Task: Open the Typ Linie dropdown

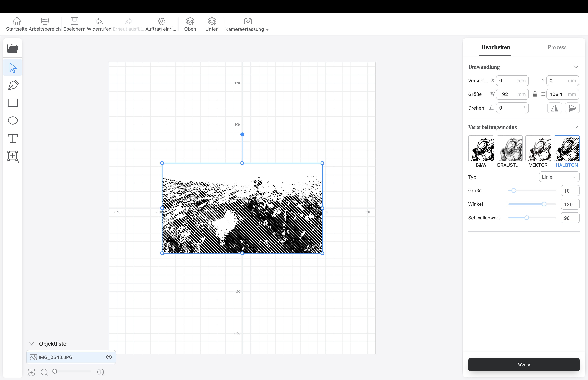Action: 559,177
